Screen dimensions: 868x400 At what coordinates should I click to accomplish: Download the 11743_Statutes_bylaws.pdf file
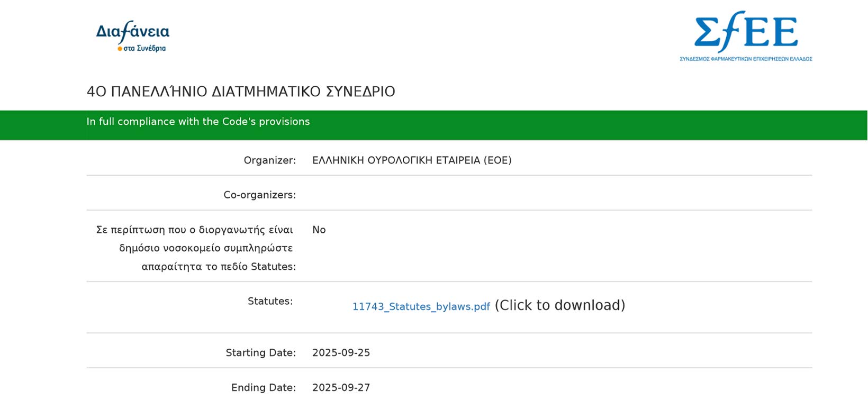tap(421, 307)
